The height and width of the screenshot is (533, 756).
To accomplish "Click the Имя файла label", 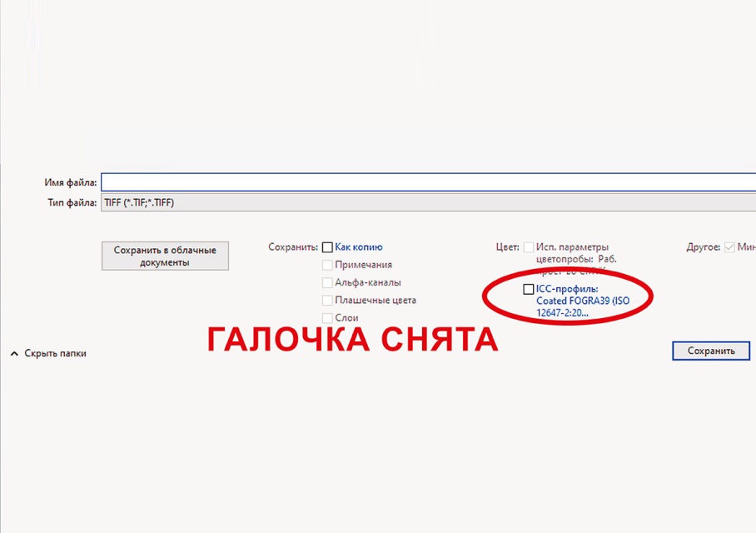I will [70, 182].
